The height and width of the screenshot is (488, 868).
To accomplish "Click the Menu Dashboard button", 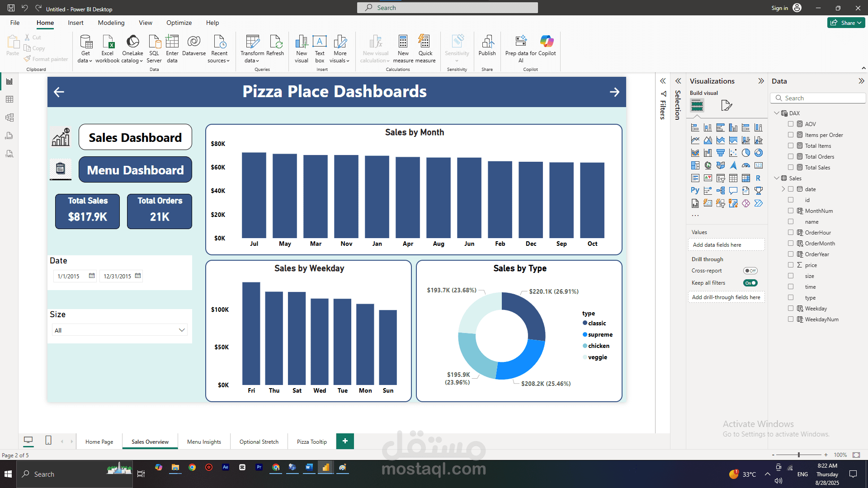I will pos(135,170).
